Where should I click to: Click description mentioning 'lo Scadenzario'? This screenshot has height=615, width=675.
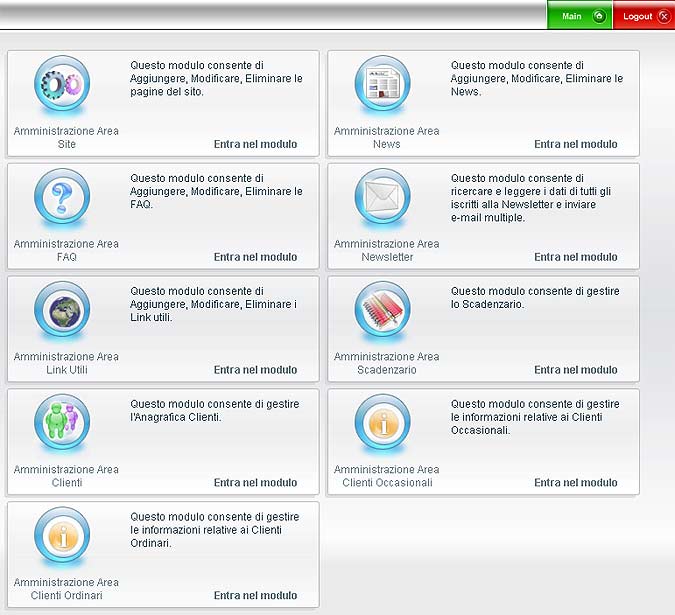[x=535, y=297]
